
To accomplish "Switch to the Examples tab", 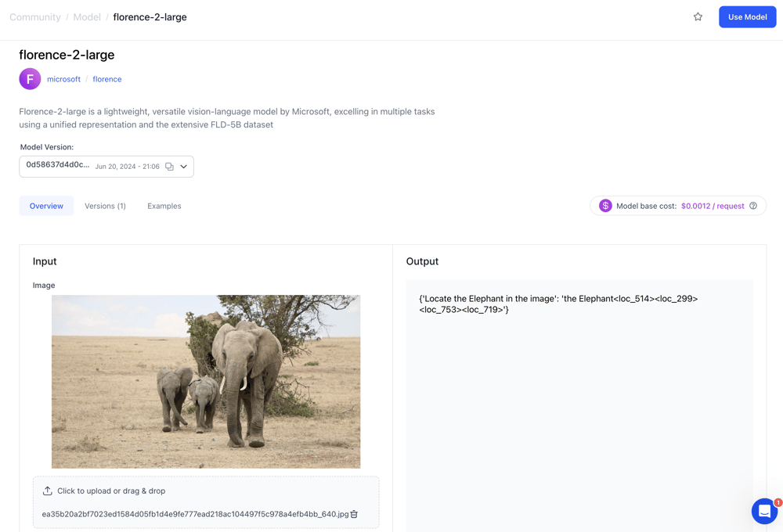I will click(x=164, y=206).
